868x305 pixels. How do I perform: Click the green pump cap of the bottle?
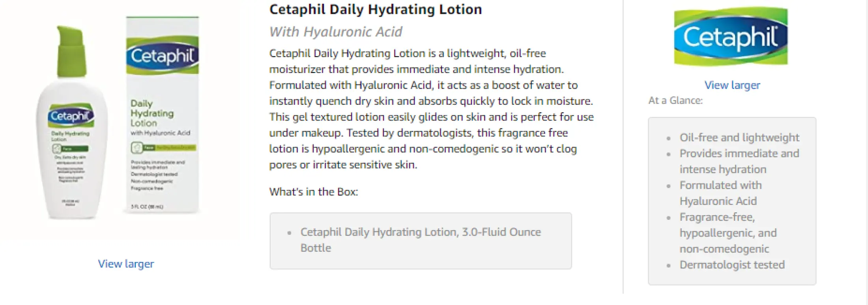pyautogui.click(x=71, y=51)
